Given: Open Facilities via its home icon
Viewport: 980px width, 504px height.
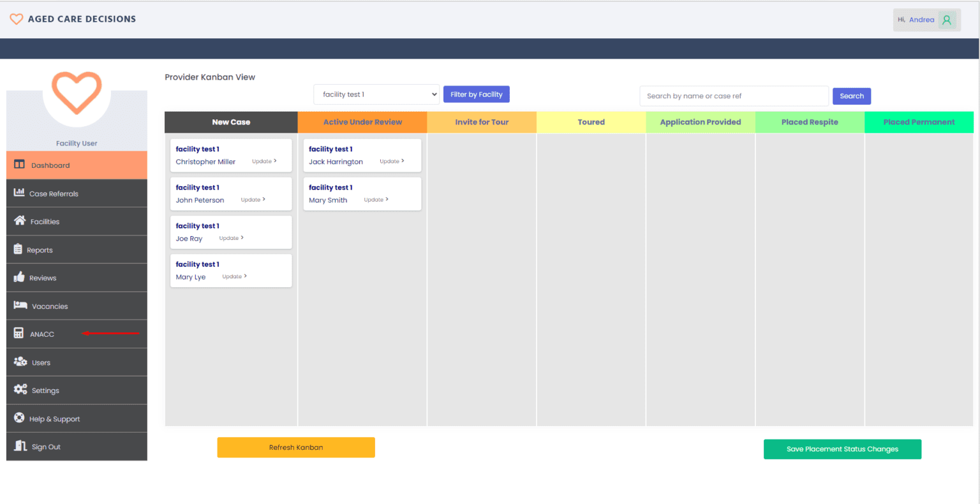Looking at the screenshot, I should [20, 221].
